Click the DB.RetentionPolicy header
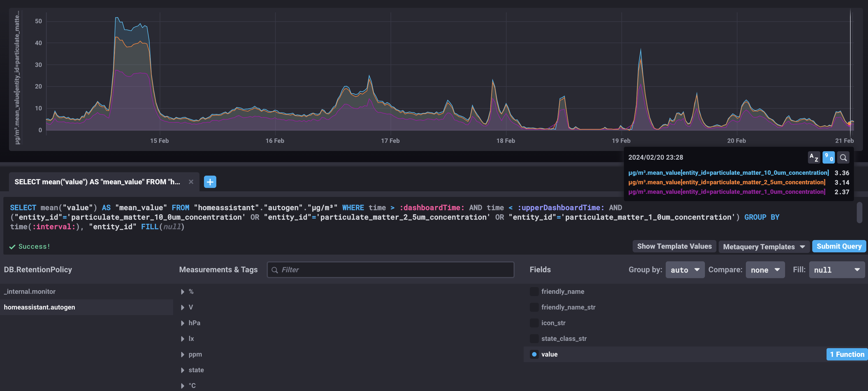868x391 pixels. tap(38, 270)
